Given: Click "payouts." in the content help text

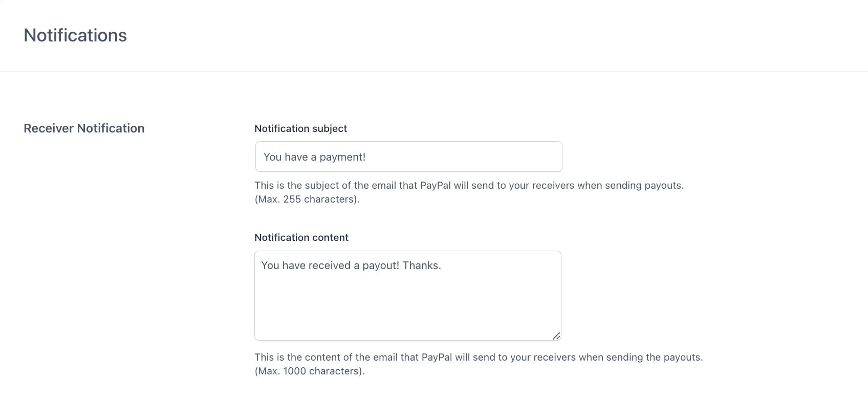Looking at the screenshot, I should pos(683,357).
